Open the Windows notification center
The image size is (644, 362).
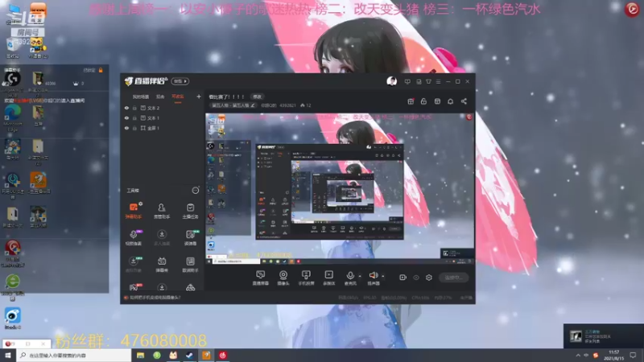click(634, 356)
